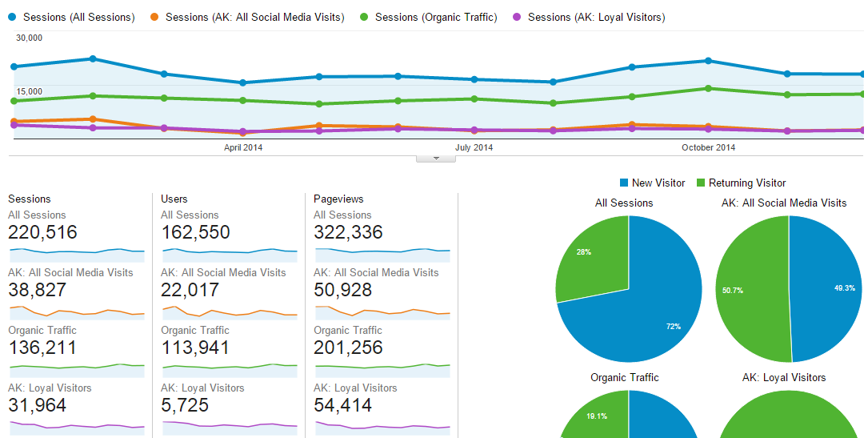
Task: Click the April 2014 point on blue All Sessions line
Action: click(x=242, y=82)
